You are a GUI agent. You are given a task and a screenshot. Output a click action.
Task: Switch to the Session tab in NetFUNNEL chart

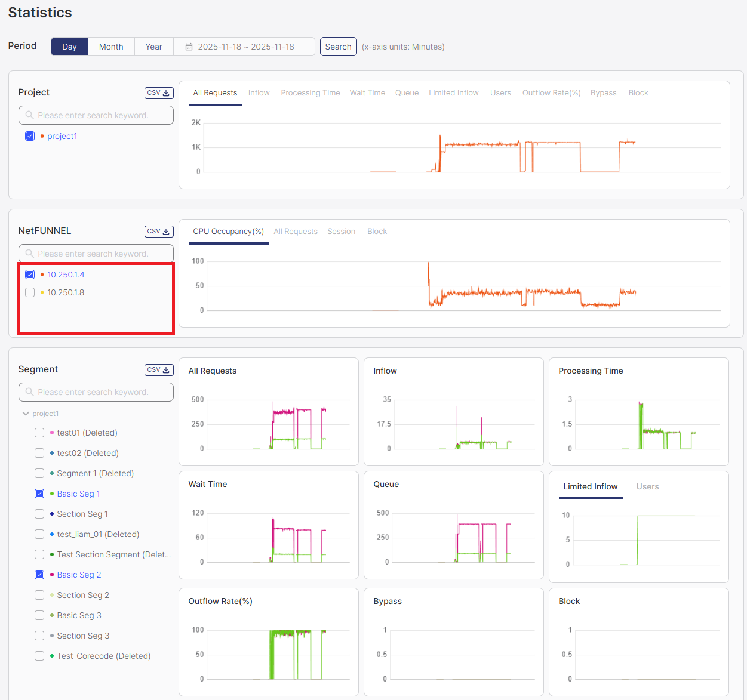pyautogui.click(x=341, y=231)
